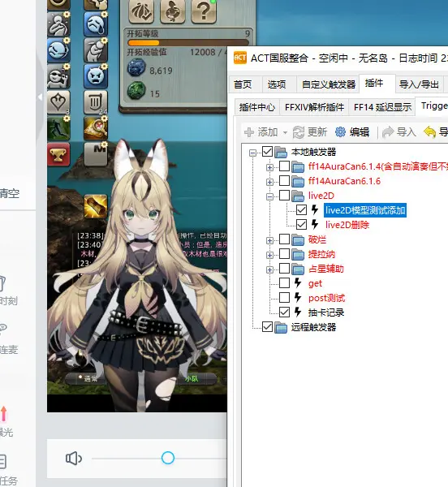Image resolution: width=448 pixels, height=487 pixels.
Task: Expand the 占星辅助 folder node
Action: [x=269, y=269]
